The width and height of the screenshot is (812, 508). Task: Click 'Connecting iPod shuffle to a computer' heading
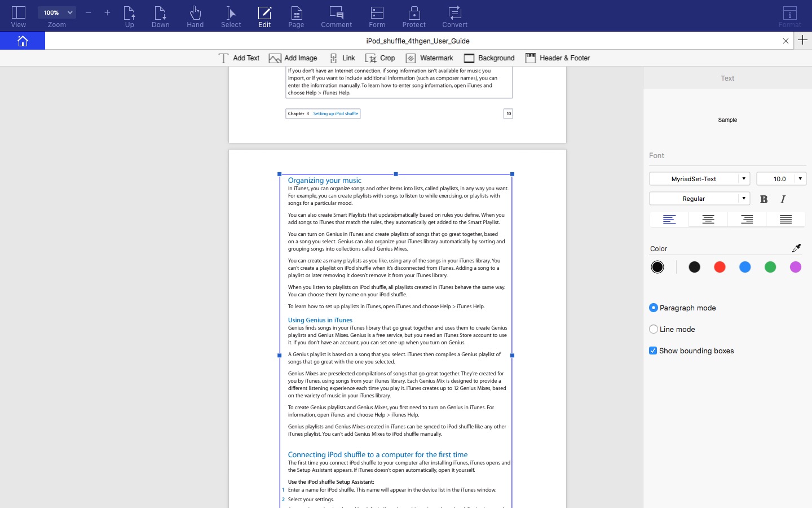coord(377,454)
